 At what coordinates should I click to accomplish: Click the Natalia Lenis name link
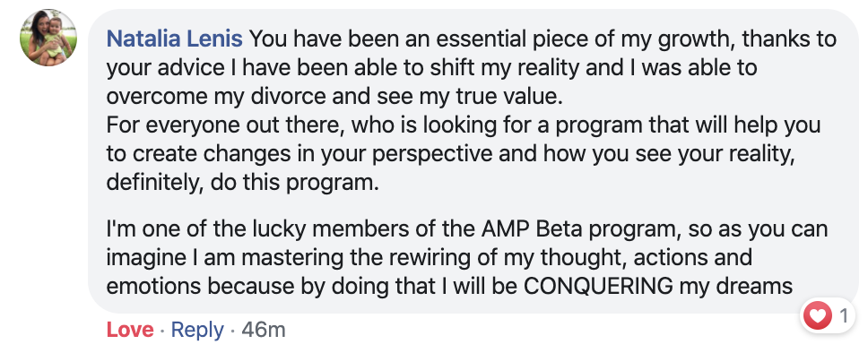(174, 39)
